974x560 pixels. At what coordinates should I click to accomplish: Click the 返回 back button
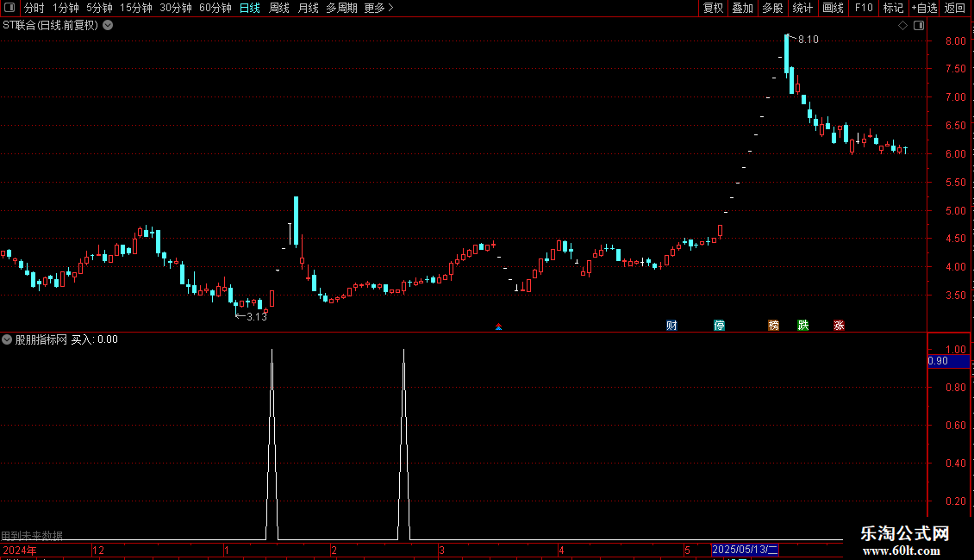955,8
